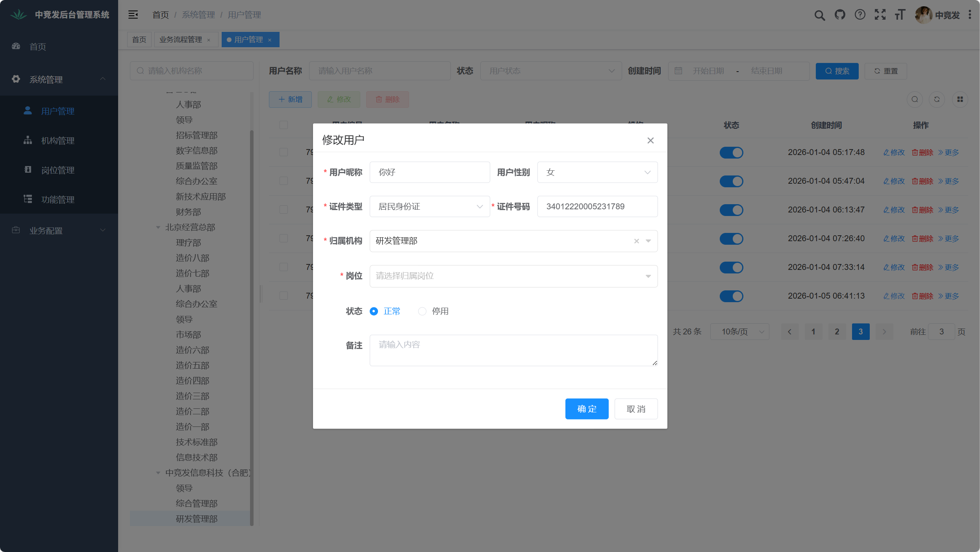
Task: Click the 备注 remarks text area
Action: (x=513, y=350)
